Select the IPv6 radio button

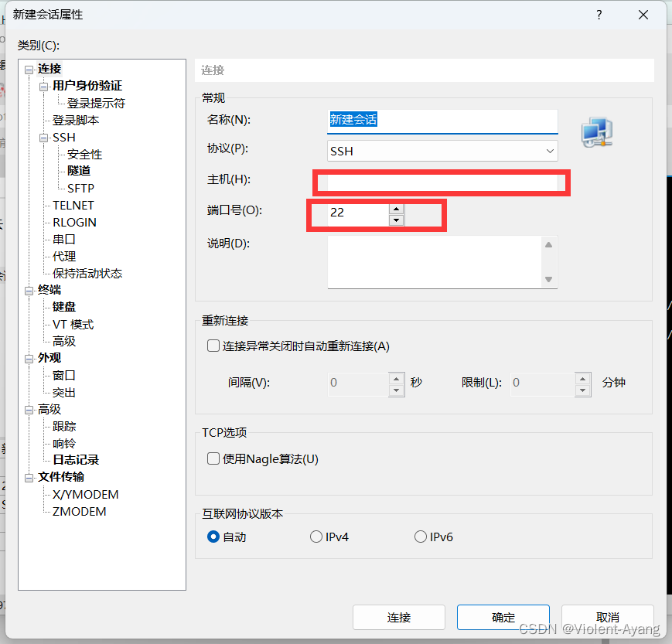coord(421,537)
